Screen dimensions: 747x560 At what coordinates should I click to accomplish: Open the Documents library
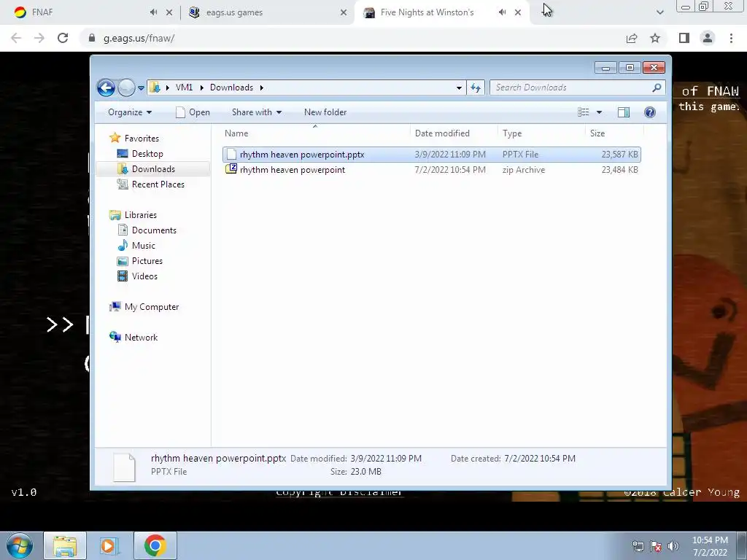coord(154,230)
